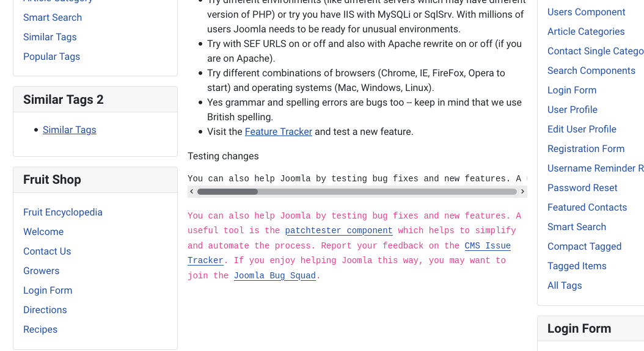
Task: Open the Featured Contacts link
Action: coord(587,208)
